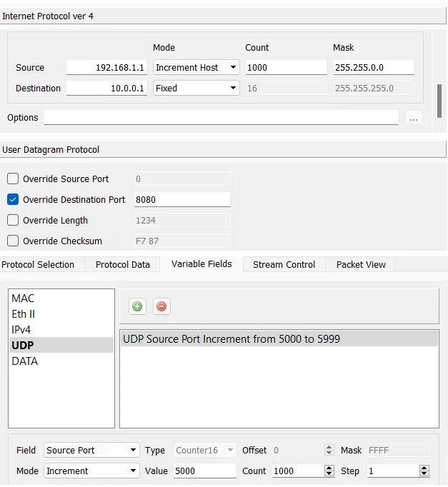Switch to Protocol Data tab
The width and height of the screenshot is (448, 487).
(x=123, y=265)
